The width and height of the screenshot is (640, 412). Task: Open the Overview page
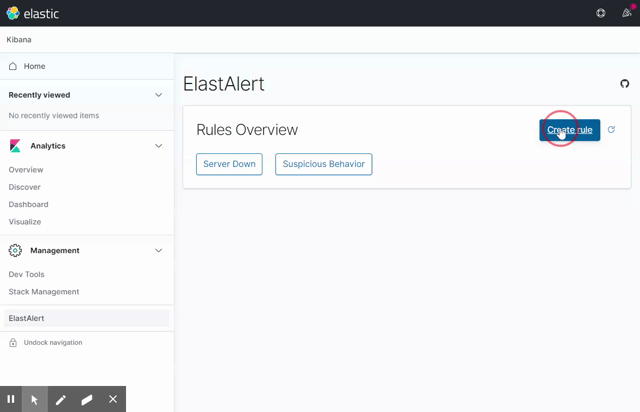tap(26, 169)
